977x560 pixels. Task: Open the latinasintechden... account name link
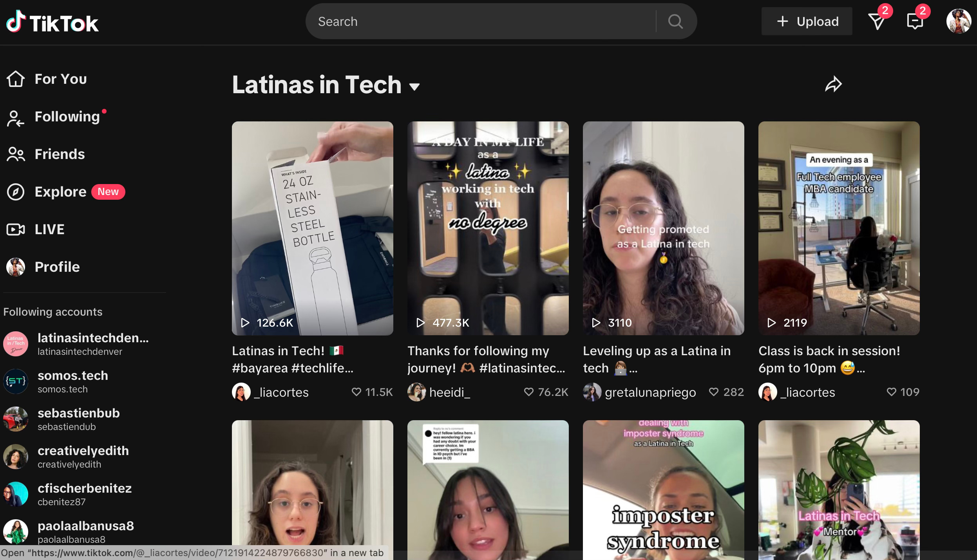tap(93, 338)
